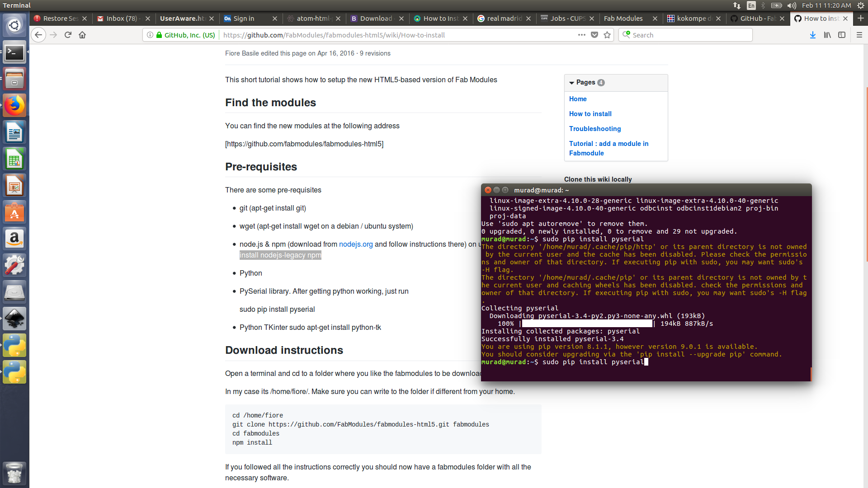This screenshot has width=868, height=488.
Task: Open Terminal from the launcher
Action: click(14, 53)
